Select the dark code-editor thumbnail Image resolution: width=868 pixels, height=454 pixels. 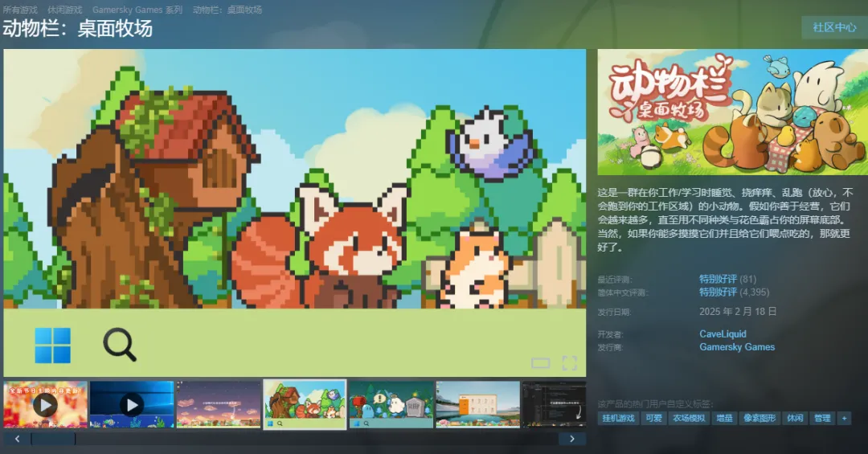tap(554, 405)
